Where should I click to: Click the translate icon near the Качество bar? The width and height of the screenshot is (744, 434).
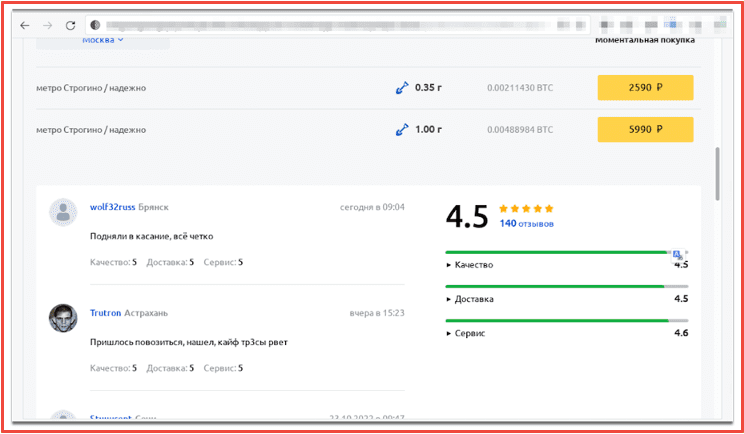tap(678, 255)
